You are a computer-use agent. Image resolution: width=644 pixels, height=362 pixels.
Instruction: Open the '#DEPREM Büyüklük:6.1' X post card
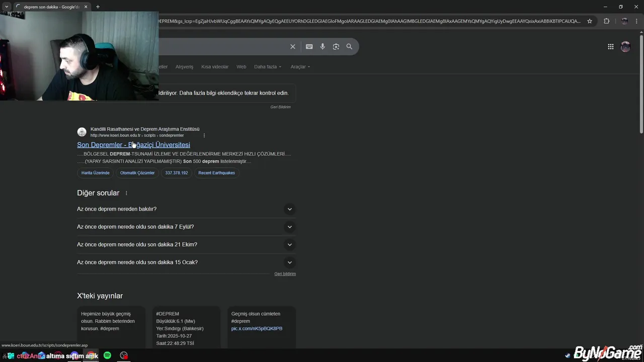point(186,328)
